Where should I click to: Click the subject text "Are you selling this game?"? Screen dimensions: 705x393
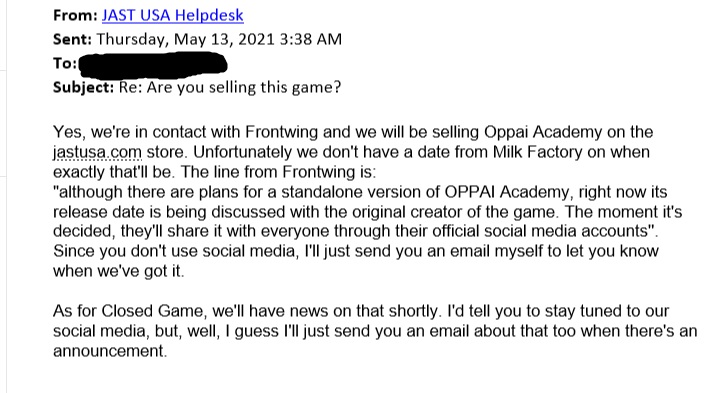244,87
